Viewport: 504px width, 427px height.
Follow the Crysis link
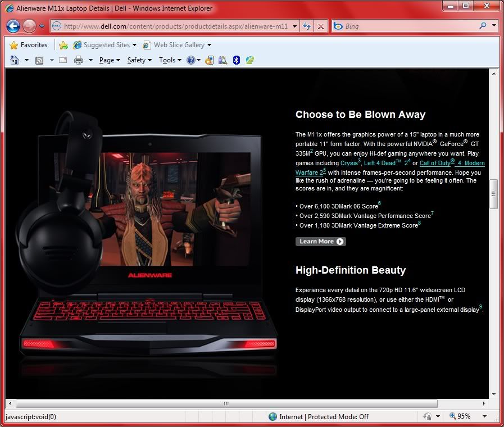(x=349, y=163)
